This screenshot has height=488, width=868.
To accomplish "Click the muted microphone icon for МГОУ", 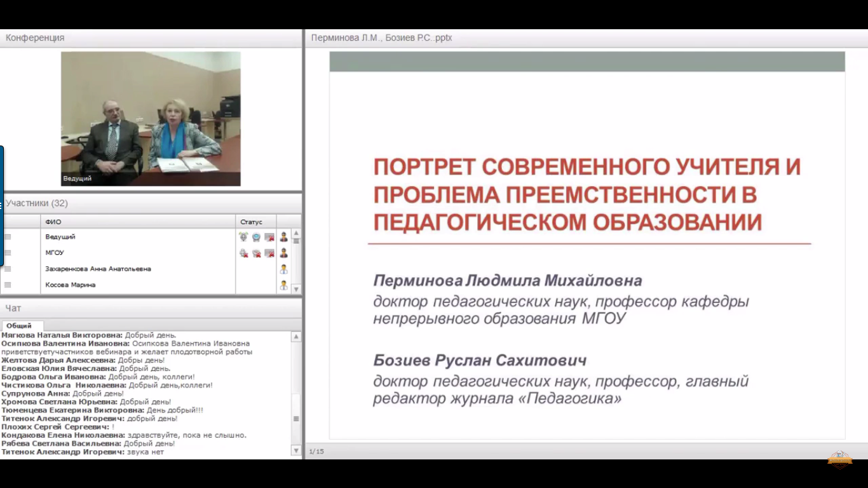I will point(243,253).
